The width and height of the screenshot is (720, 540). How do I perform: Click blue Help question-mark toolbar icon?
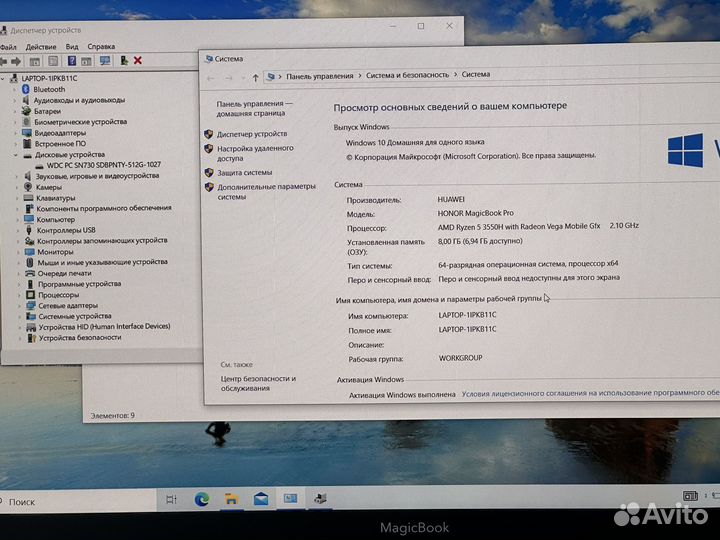[72, 61]
